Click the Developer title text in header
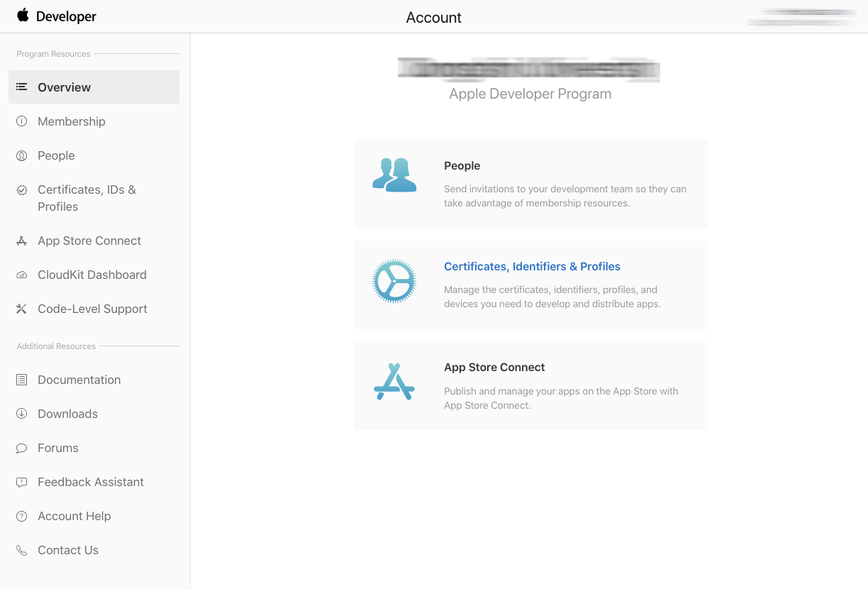Image resolution: width=868 pixels, height=589 pixels. (x=66, y=16)
